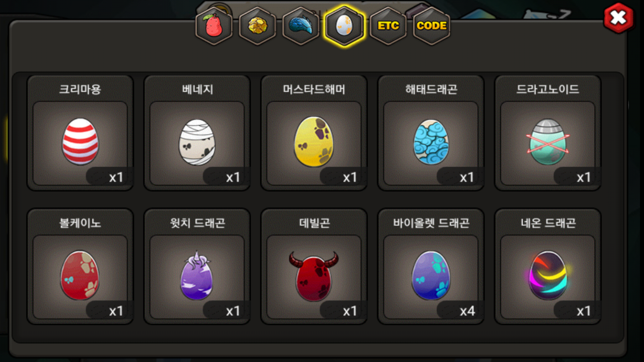Screen dimensions: 644x362
Task: Choose the yellow 머스타드해머 egg
Action: [314, 141]
